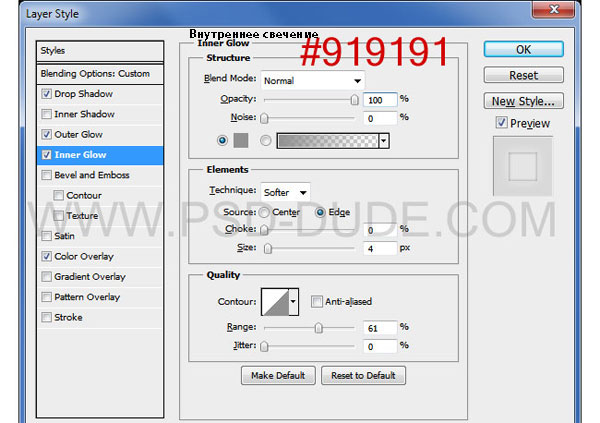Enable the Anti-aliased checkbox
This screenshot has width=600, height=423.
[316, 302]
